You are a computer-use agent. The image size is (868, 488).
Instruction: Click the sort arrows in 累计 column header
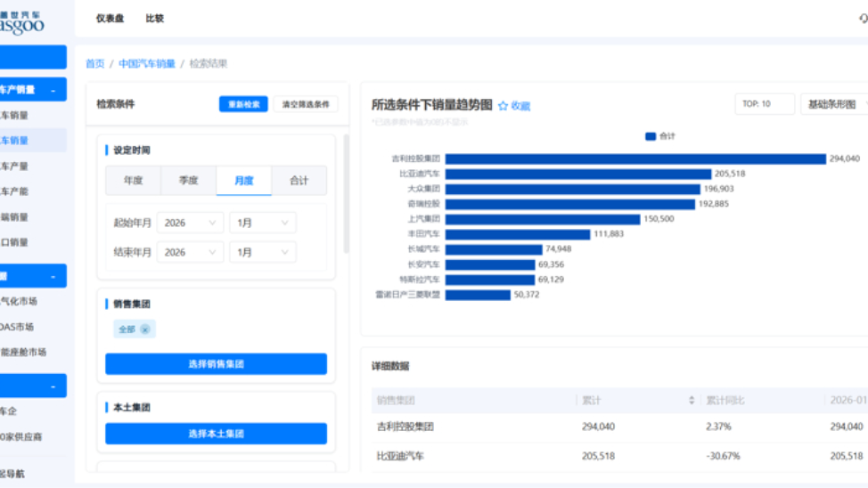pos(692,400)
